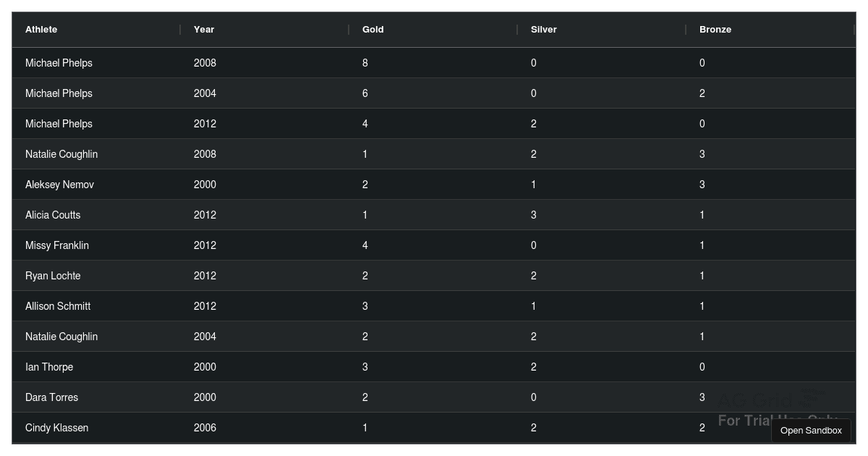The height and width of the screenshot is (456, 868).
Task: Sort the table by the Gold column
Action: coord(373,30)
